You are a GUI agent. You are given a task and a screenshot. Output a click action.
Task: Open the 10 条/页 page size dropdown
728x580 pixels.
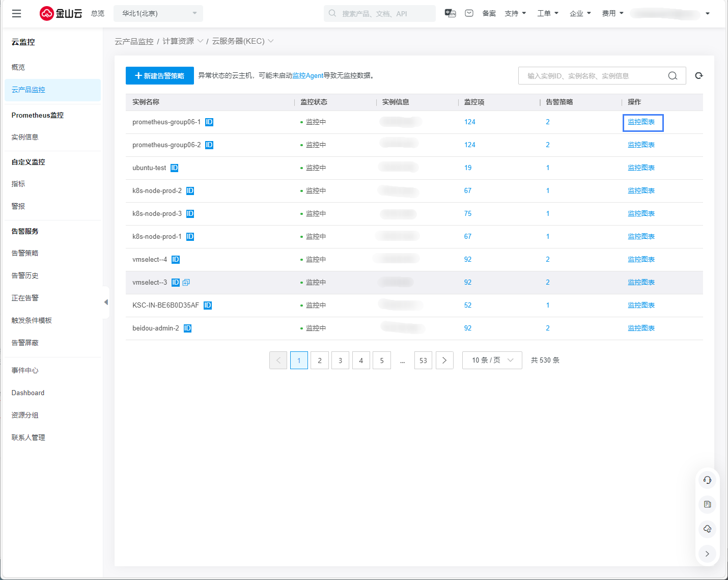492,360
